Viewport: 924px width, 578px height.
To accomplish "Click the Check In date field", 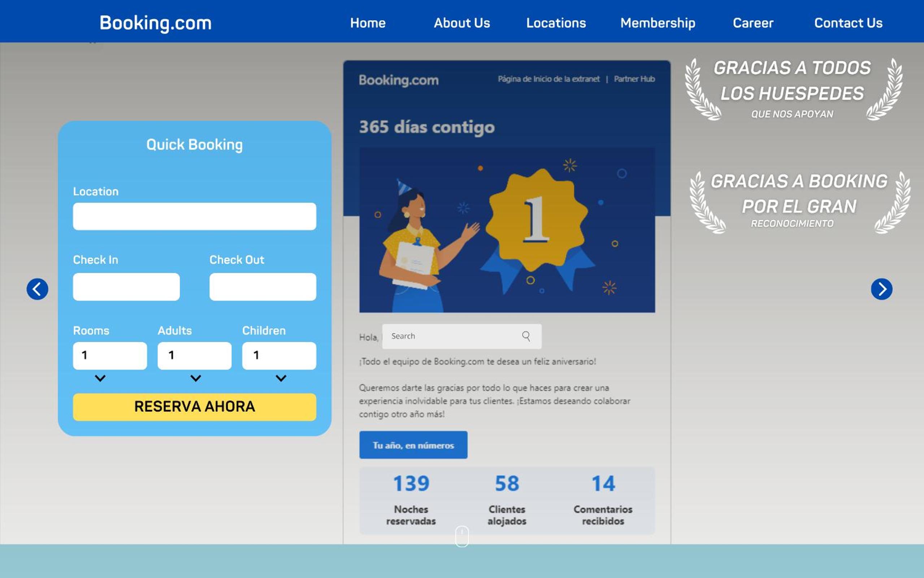I will [x=126, y=287].
